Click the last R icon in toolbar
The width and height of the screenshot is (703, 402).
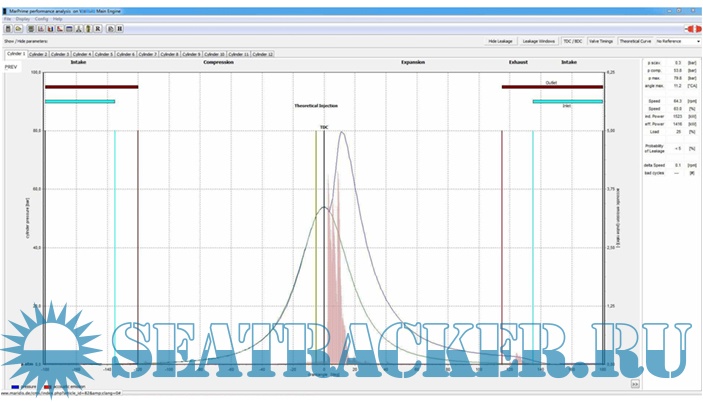click(118, 29)
